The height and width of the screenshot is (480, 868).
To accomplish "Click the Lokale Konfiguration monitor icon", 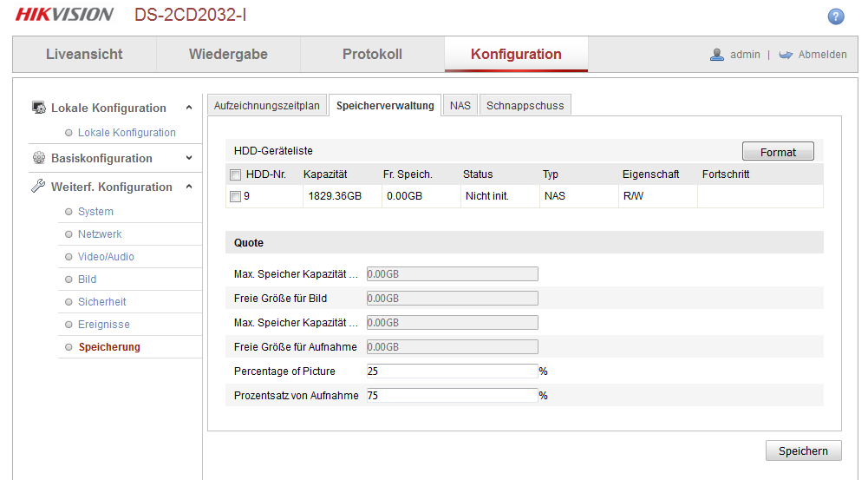I will (39, 108).
